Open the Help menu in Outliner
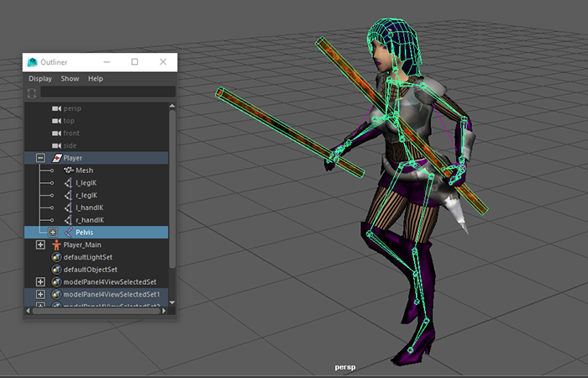The width and height of the screenshot is (588, 378). [95, 79]
